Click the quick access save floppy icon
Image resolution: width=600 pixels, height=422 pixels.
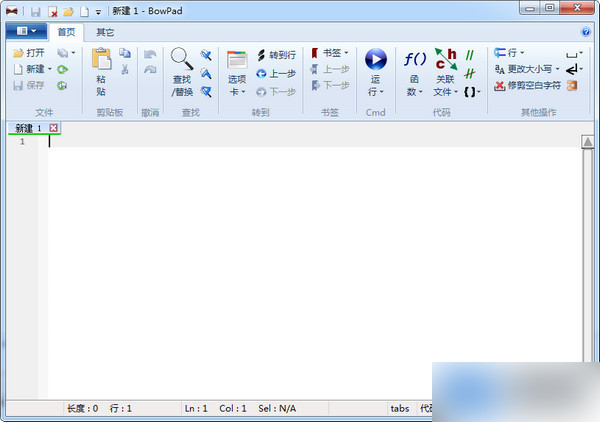pyautogui.click(x=35, y=11)
